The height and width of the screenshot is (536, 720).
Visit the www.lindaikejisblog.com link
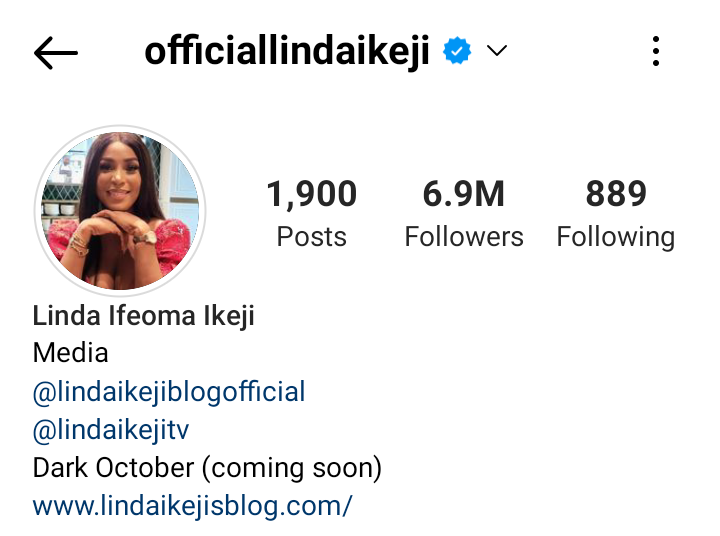point(192,506)
